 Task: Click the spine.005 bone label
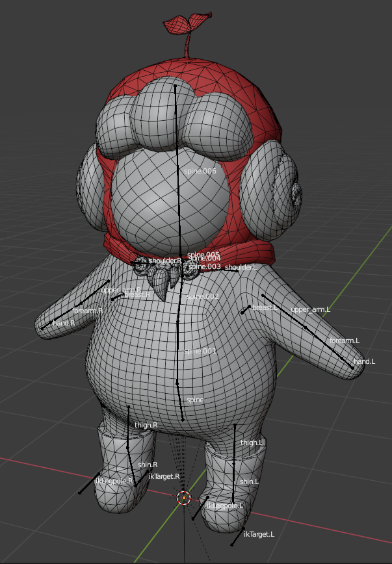[x=203, y=255]
